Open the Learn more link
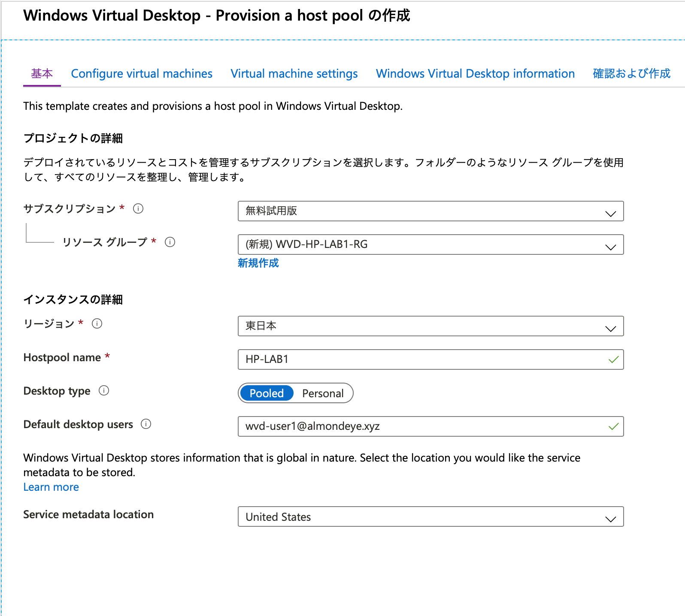685x616 pixels. coord(51,487)
